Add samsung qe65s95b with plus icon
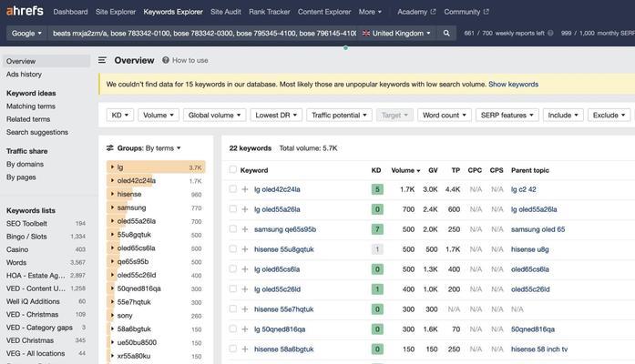Screen dimensions: 635x364 point(245,229)
